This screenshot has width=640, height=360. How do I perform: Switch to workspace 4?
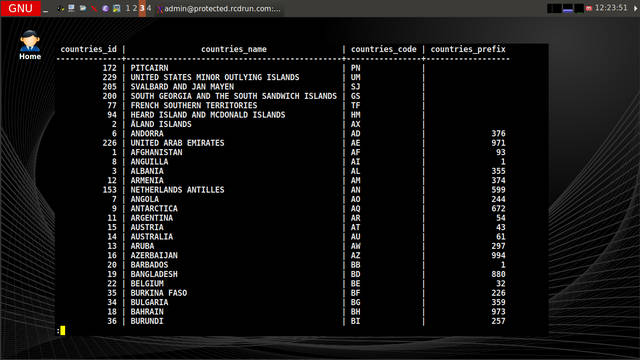click(149, 8)
